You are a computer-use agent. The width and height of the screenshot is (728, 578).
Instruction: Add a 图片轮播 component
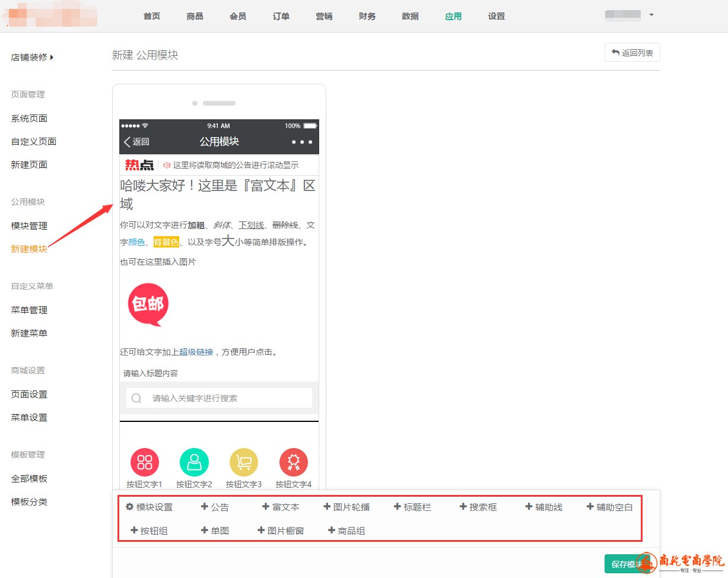click(x=346, y=507)
